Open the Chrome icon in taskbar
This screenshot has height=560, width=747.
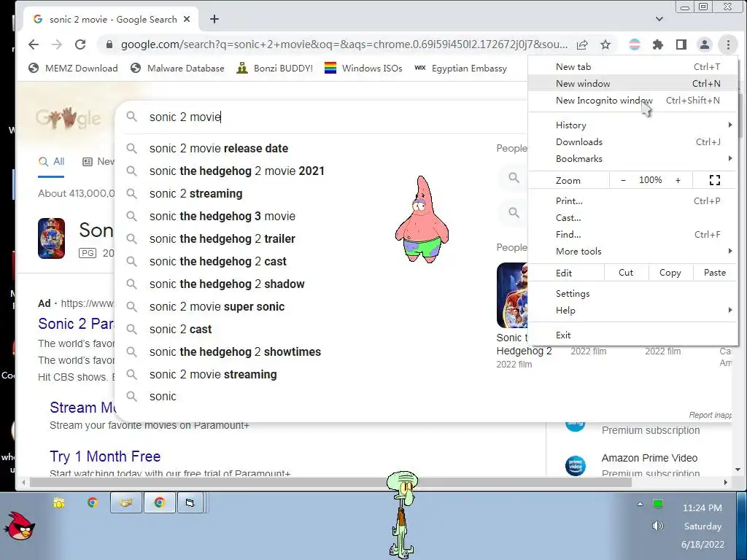coord(159,503)
